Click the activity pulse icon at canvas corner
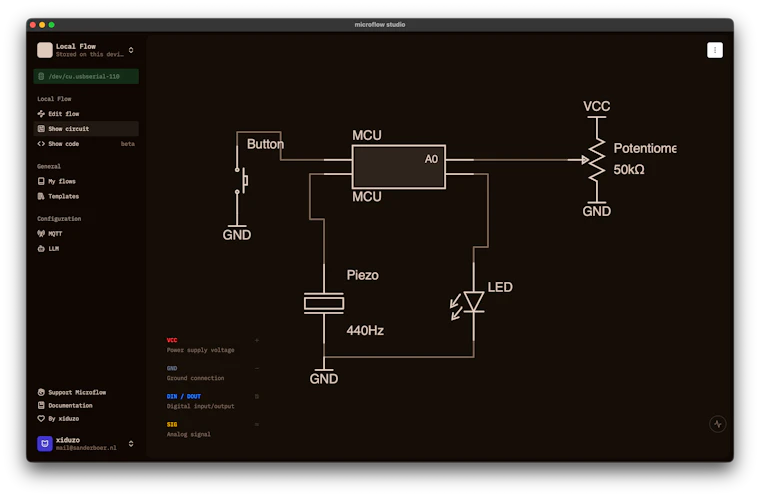The image size is (760, 497). [x=717, y=424]
